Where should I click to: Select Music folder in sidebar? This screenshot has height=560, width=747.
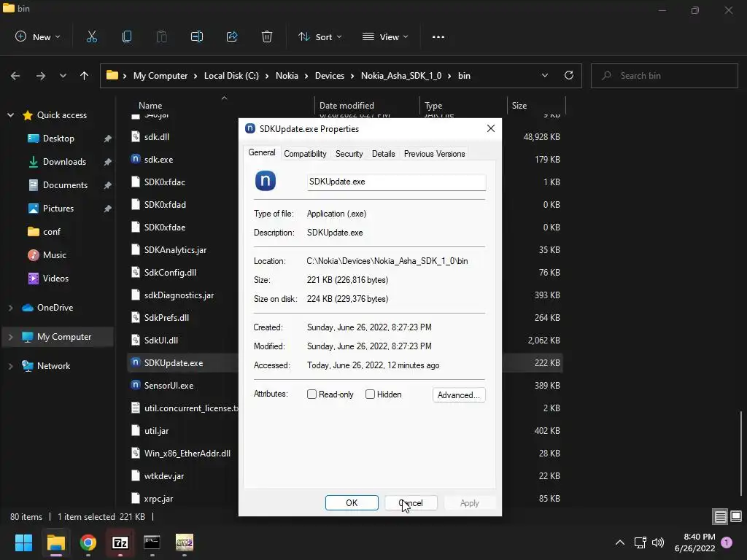coord(54,255)
